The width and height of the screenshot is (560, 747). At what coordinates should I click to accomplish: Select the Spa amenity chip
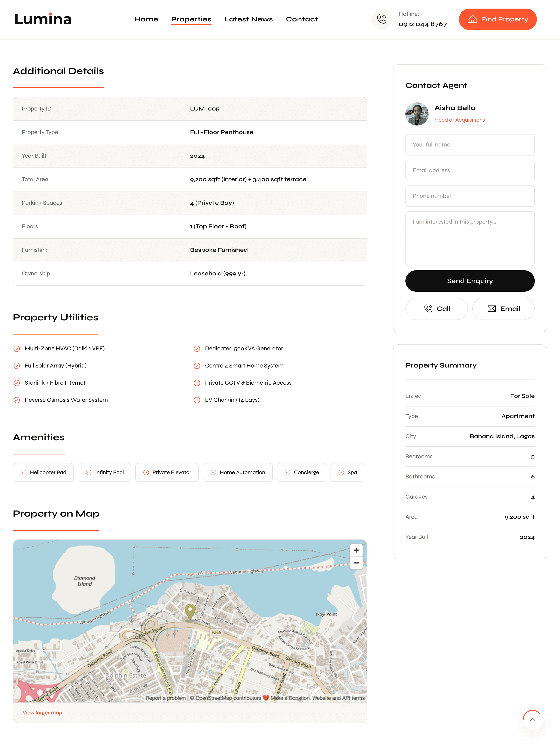[347, 472]
